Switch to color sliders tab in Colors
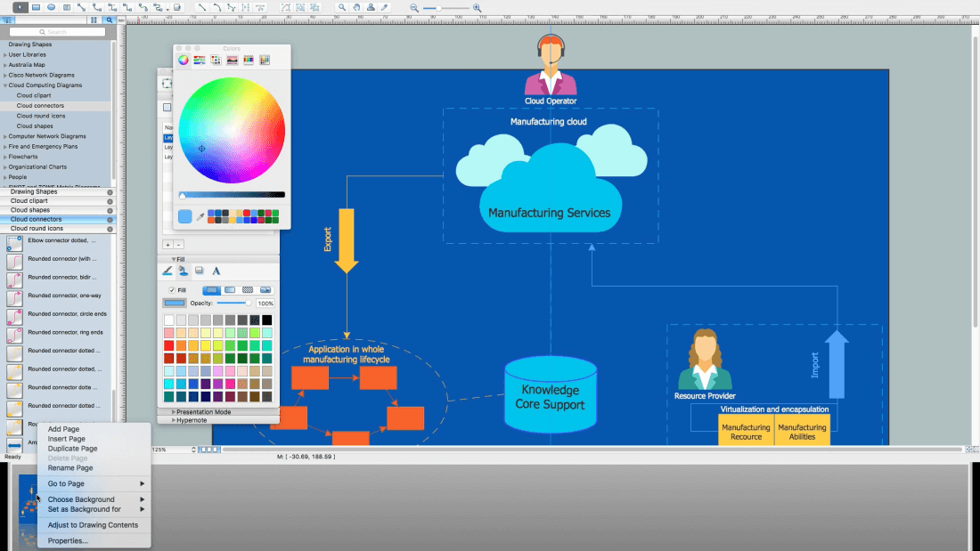The image size is (980, 551). pyautogui.click(x=200, y=60)
